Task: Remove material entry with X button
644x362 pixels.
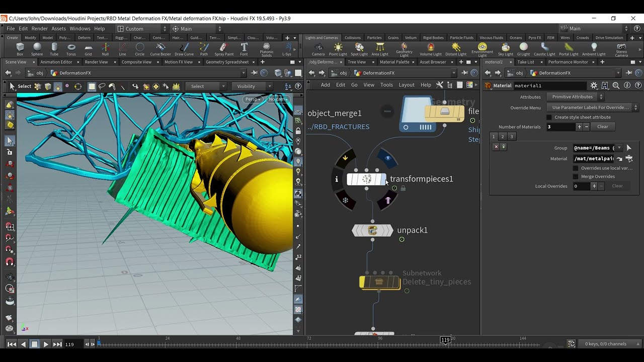Action: coord(496,147)
